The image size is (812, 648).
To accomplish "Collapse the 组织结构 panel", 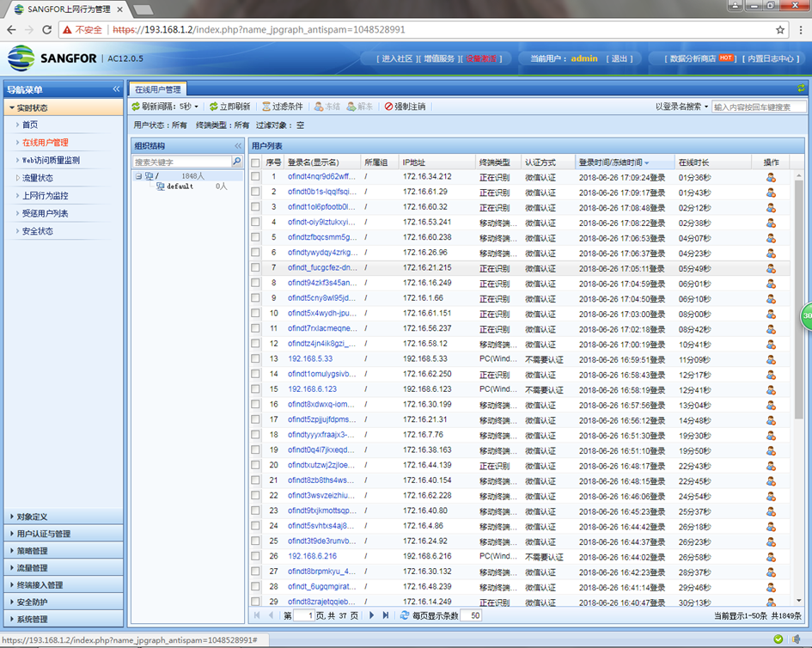I will (238, 146).
